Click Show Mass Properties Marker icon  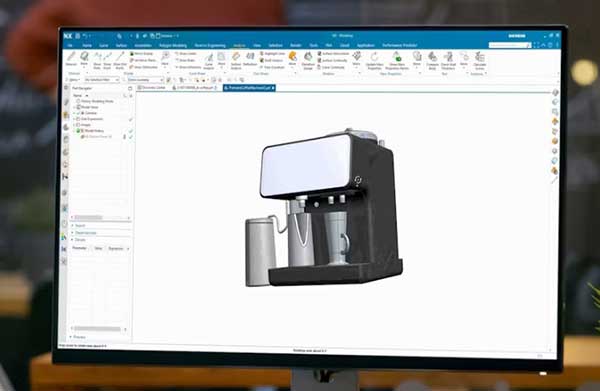point(397,61)
